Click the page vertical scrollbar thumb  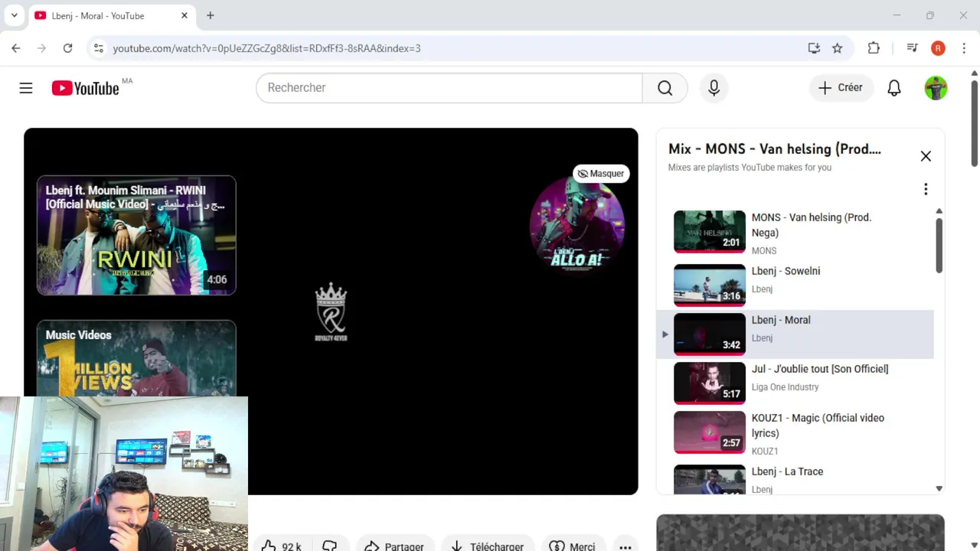pos(974,122)
